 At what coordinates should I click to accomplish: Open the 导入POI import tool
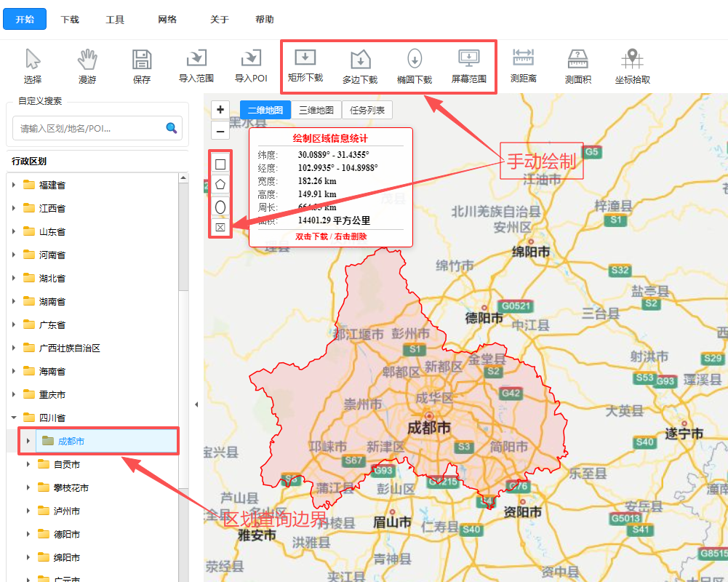pyautogui.click(x=251, y=66)
